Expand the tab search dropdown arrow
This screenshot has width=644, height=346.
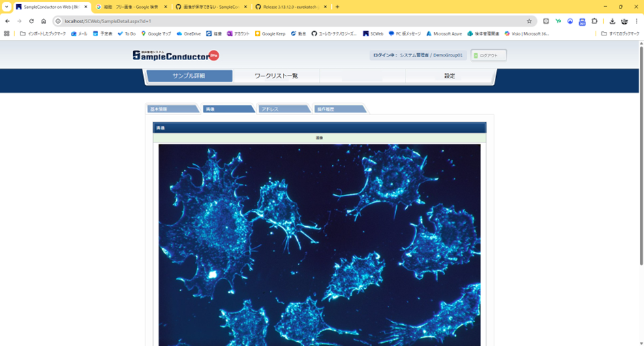pos(6,7)
